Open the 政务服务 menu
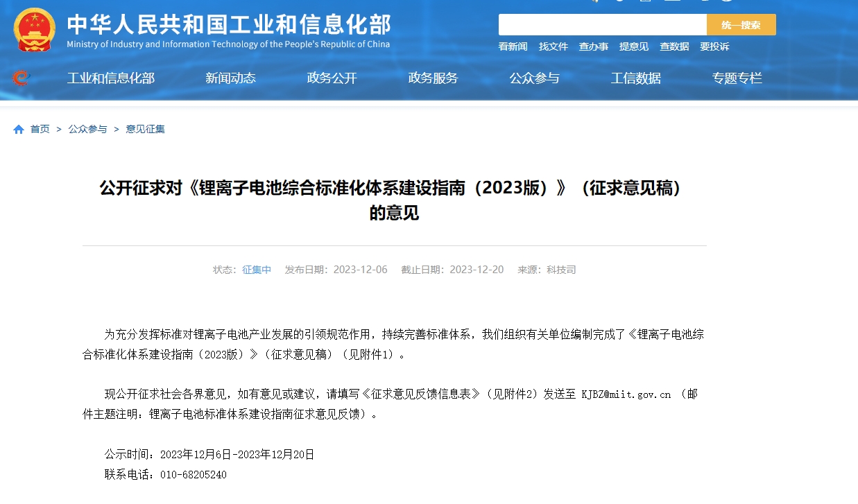Screen dimensions: 858x504 [433, 78]
